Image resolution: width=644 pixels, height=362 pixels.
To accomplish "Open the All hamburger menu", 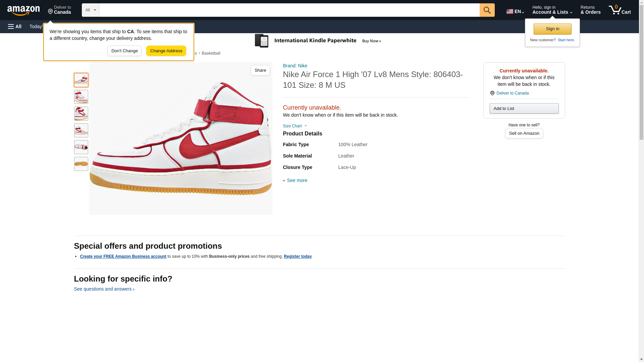I will click(15, 26).
